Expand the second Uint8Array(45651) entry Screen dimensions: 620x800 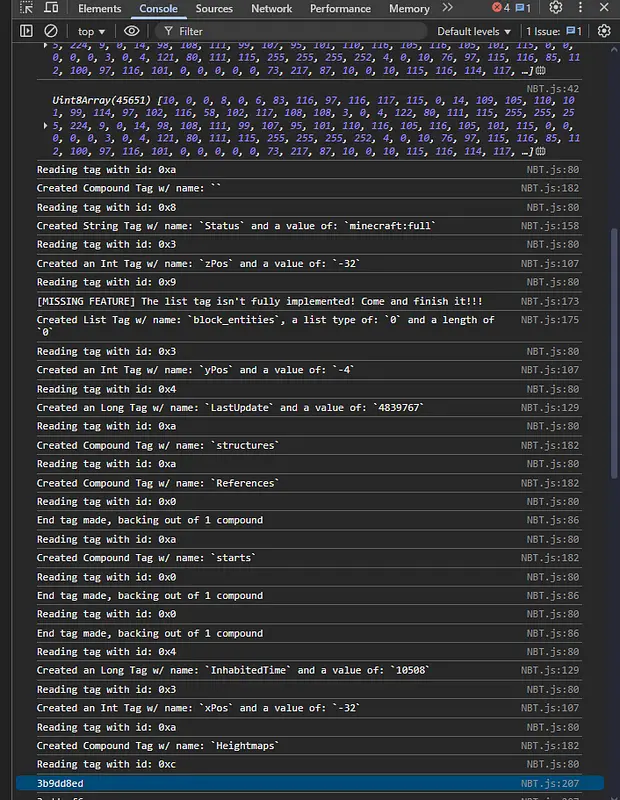tap(45, 126)
